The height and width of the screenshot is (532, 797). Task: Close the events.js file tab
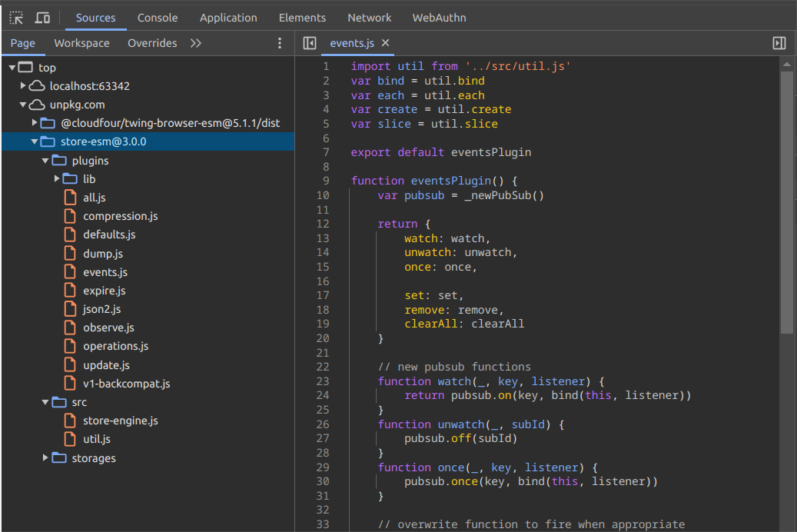(386, 43)
